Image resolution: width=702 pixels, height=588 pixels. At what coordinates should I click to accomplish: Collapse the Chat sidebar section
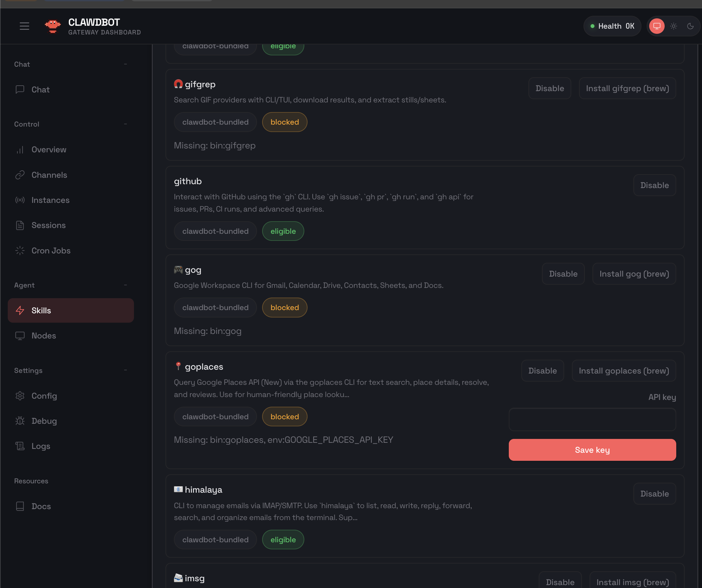point(125,64)
